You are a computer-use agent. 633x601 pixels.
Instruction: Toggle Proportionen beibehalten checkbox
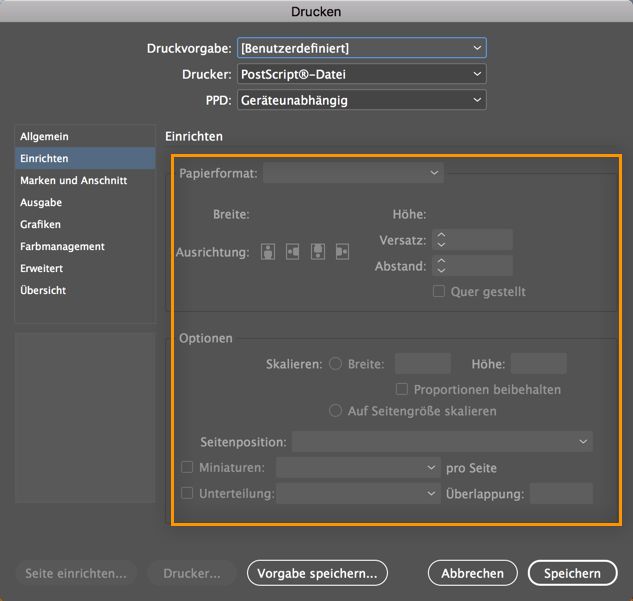coord(402,389)
